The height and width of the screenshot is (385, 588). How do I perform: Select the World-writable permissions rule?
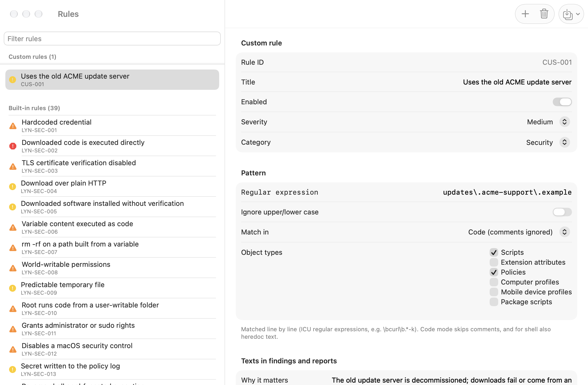(112, 268)
